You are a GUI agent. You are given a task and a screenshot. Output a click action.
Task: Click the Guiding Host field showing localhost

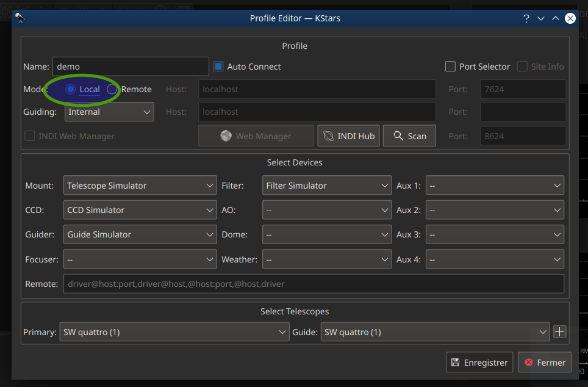pos(317,112)
